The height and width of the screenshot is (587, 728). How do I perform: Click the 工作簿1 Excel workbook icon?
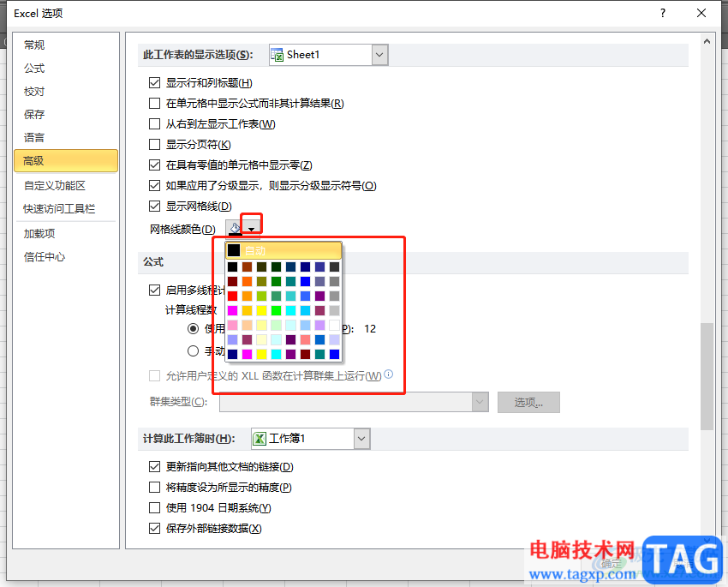point(260,439)
